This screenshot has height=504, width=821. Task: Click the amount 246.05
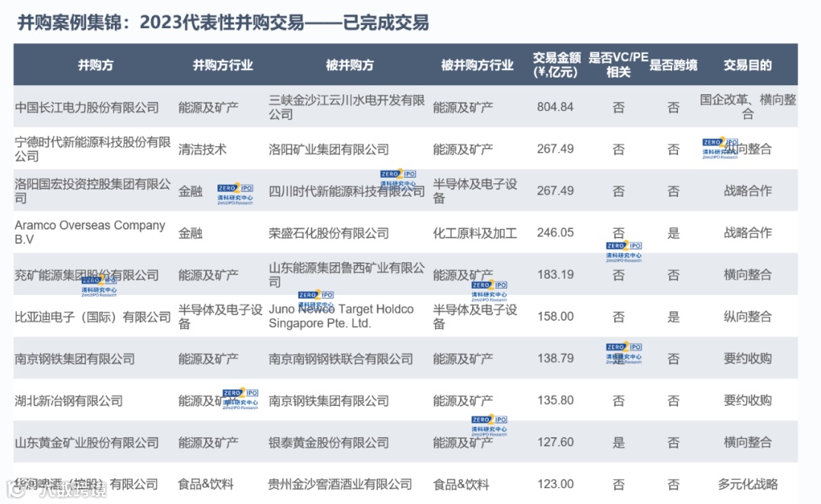coord(556,233)
